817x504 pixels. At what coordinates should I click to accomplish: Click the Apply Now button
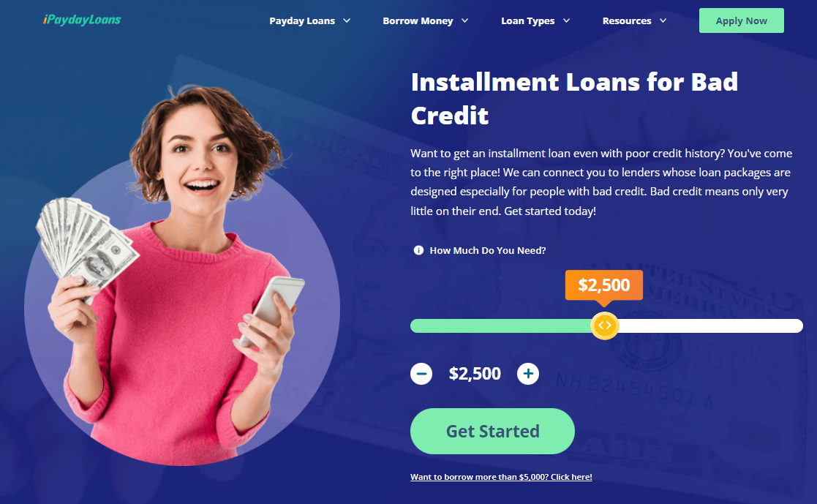click(742, 21)
